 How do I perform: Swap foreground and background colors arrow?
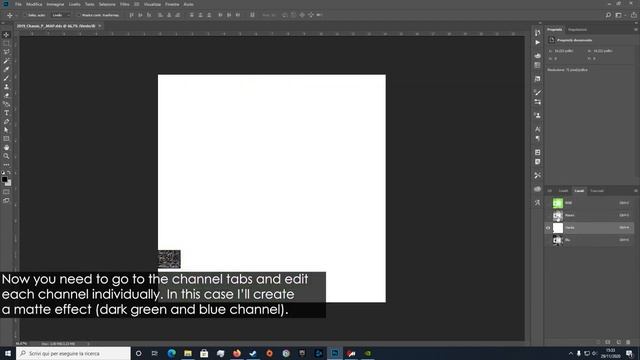click(9, 173)
